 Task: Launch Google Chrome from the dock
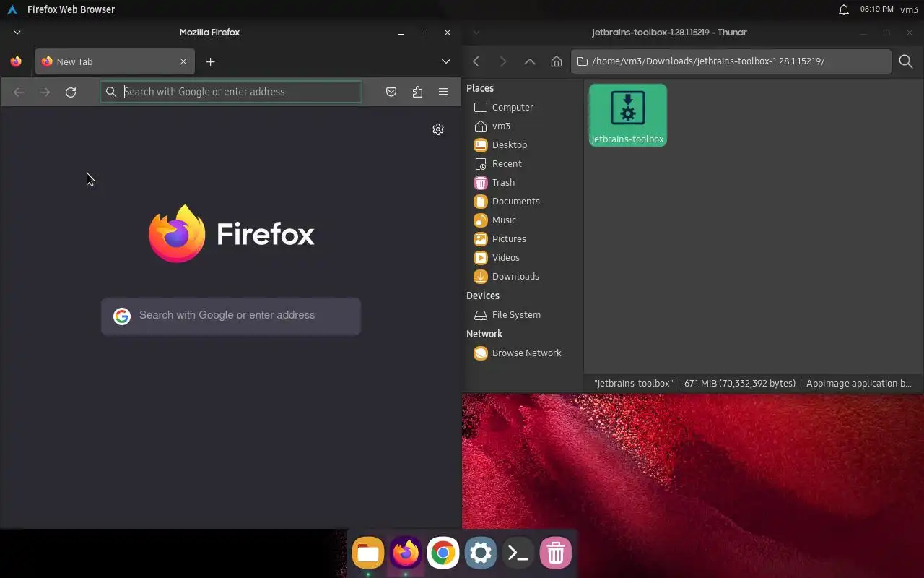[443, 553]
